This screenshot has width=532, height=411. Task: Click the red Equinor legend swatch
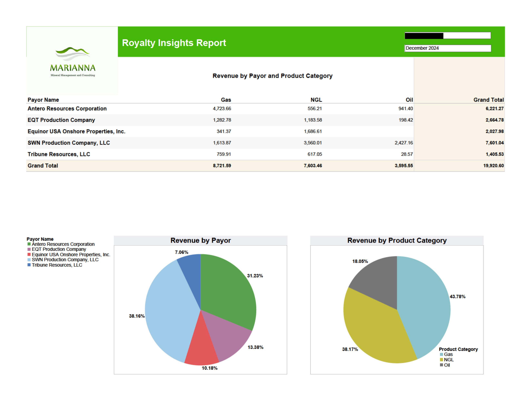(x=29, y=254)
